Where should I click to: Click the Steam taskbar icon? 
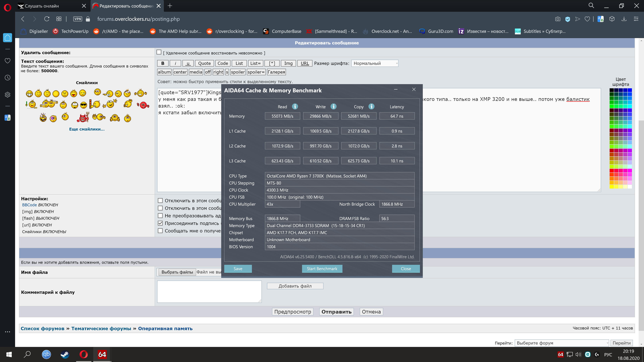(x=65, y=354)
